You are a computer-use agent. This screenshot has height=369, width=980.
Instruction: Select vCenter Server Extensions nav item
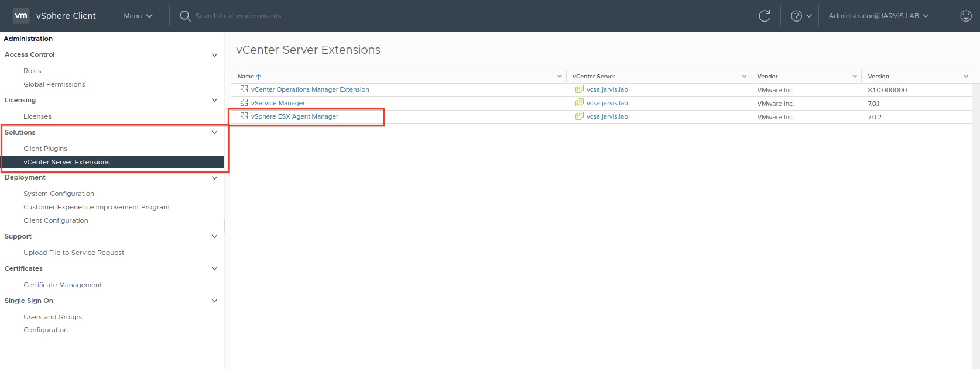click(112, 162)
